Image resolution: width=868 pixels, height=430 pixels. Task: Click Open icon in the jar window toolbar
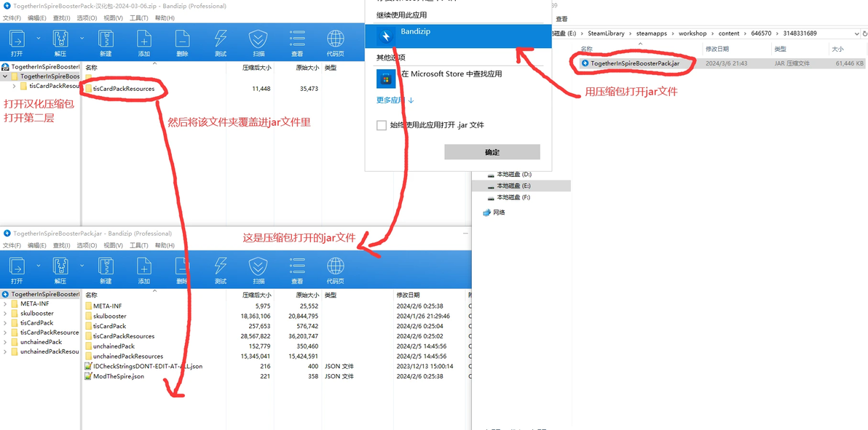17,266
